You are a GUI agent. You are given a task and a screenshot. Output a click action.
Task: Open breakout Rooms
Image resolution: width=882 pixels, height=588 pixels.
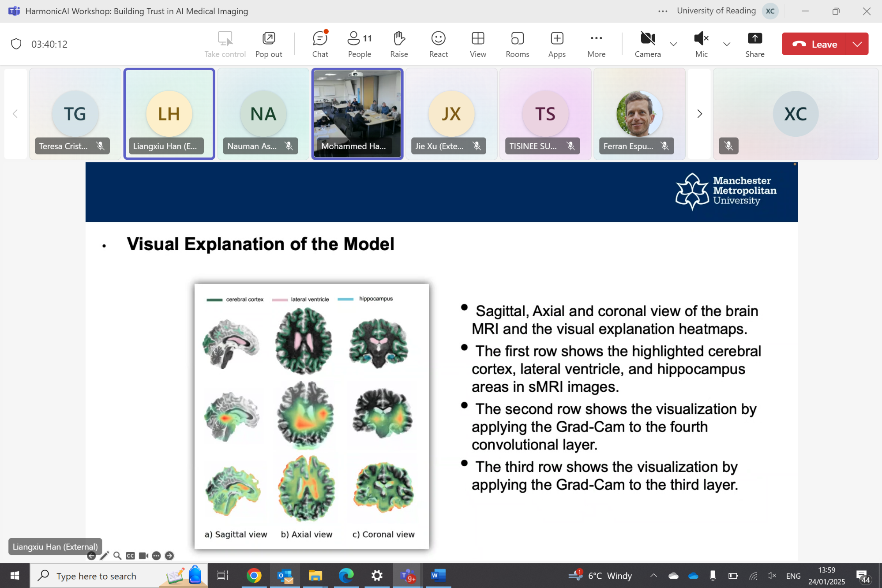(x=517, y=44)
